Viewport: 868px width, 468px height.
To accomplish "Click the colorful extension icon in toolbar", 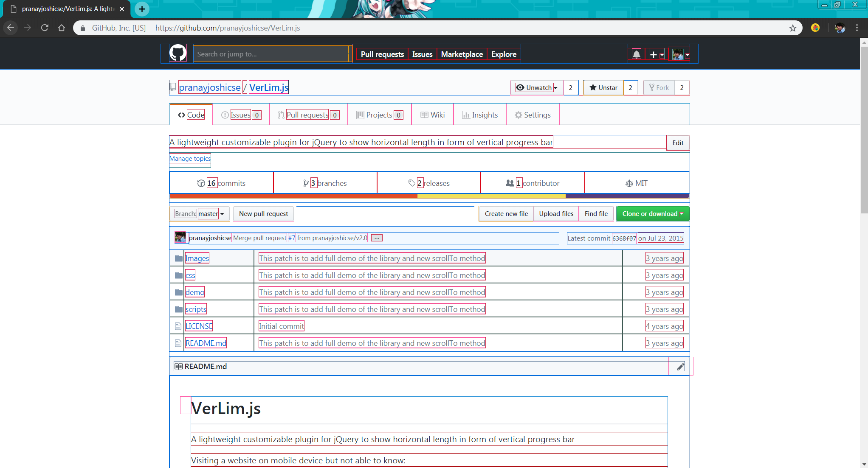I will [815, 28].
